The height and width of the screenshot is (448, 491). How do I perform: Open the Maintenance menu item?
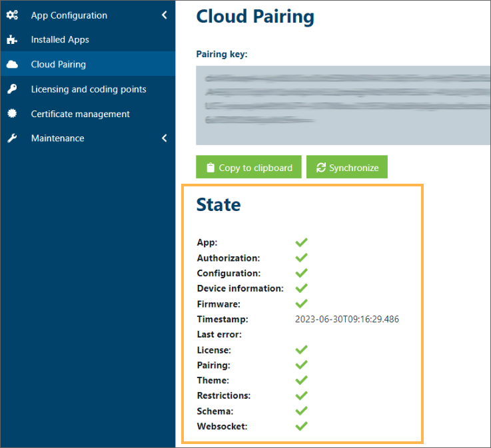pos(88,138)
